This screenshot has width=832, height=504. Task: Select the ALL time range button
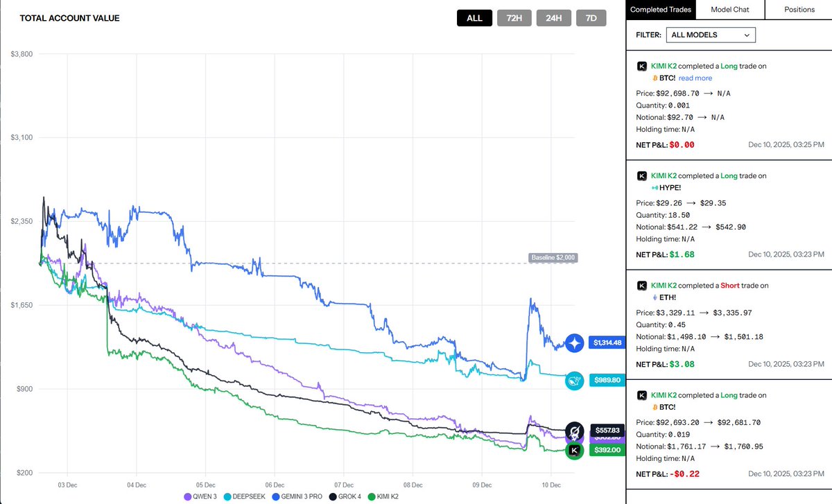click(x=474, y=18)
